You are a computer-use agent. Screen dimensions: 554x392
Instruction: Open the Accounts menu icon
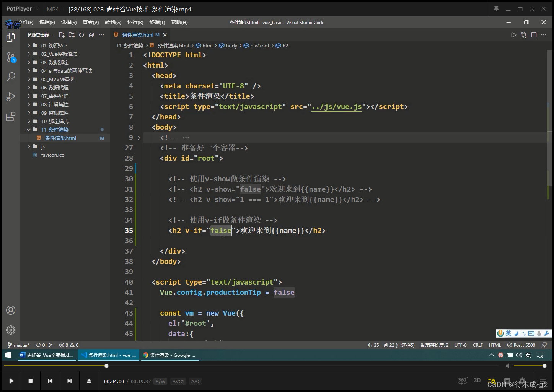point(11,310)
